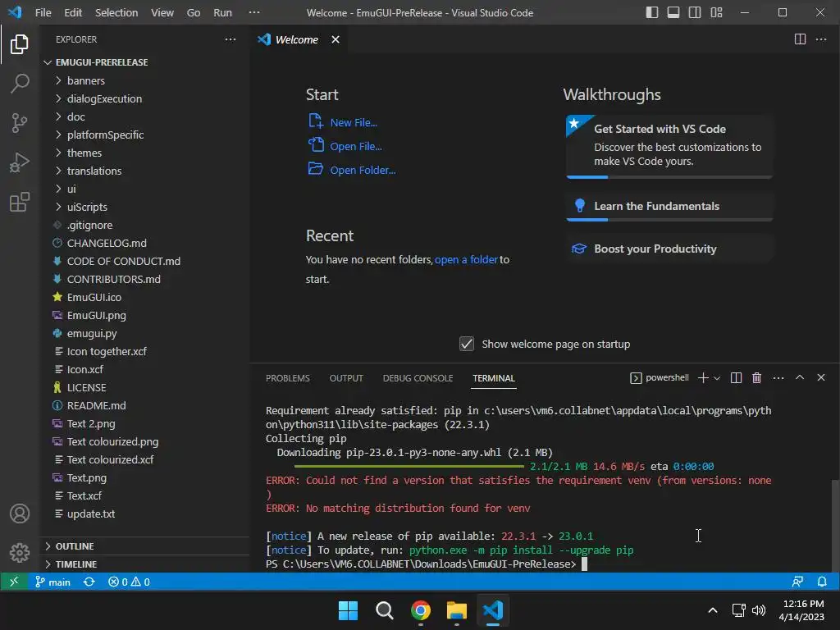This screenshot has width=840, height=630.
Task: Switch to the DEBUG CONSOLE tab
Action: pos(418,378)
